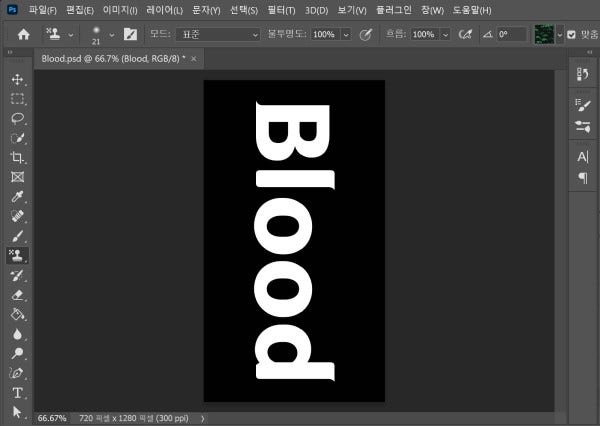This screenshot has width=600, height=426.
Task: Open the brush preset picker dropdown
Action: pyautogui.click(x=112, y=35)
